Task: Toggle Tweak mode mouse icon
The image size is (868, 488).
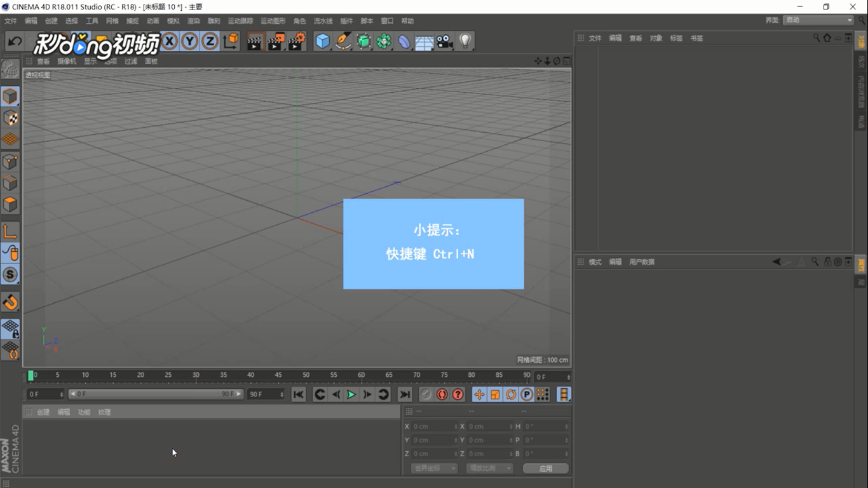Action: click(x=10, y=253)
